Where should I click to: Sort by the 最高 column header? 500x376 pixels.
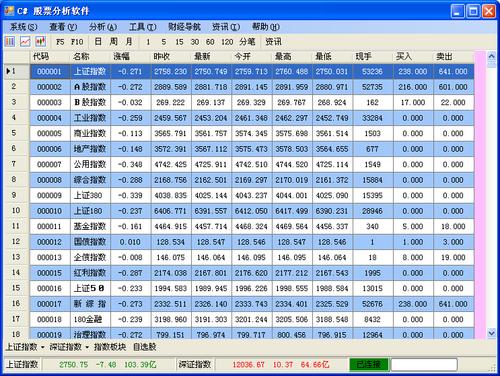pyautogui.click(x=292, y=57)
